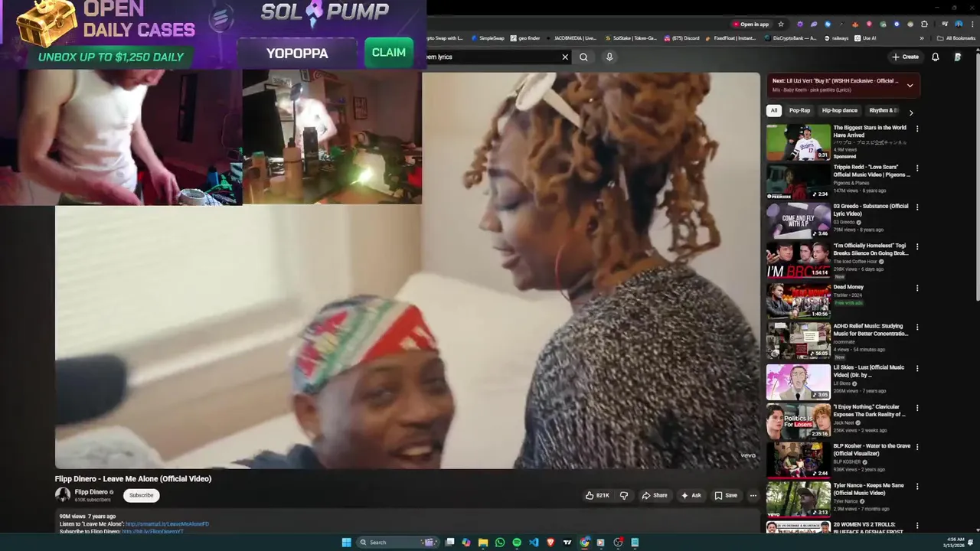Open the SimpleSwap bookmark
Viewport: 980px width, 551px height.
click(488, 38)
